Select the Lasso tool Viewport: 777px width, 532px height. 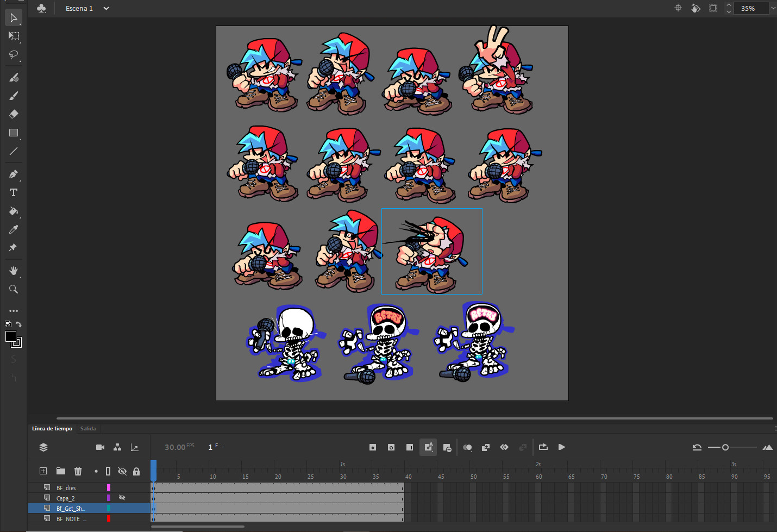point(14,54)
